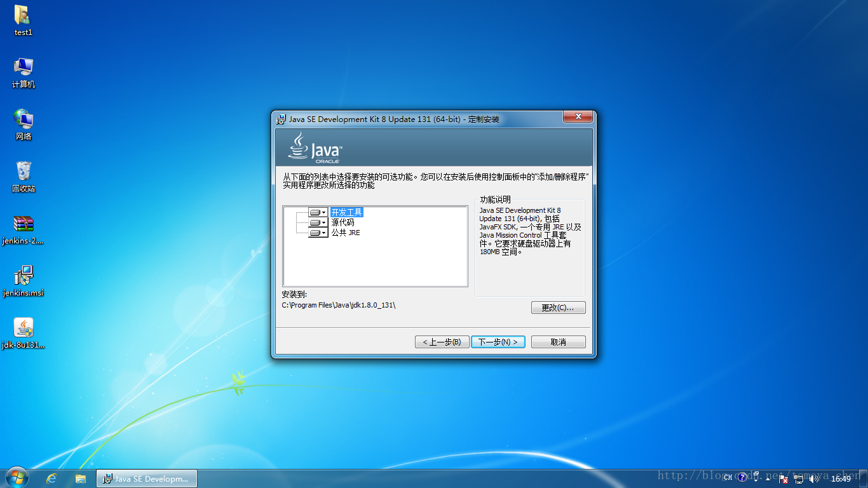Select the jenkins-2 archive desktop icon
The height and width of the screenshot is (488, 868).
(24, 229)
